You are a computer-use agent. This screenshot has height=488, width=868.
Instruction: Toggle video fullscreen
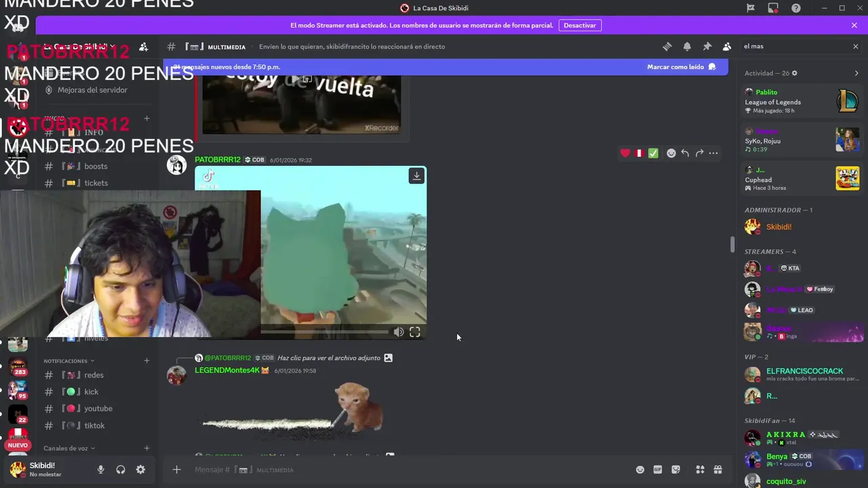pos(415,332)
